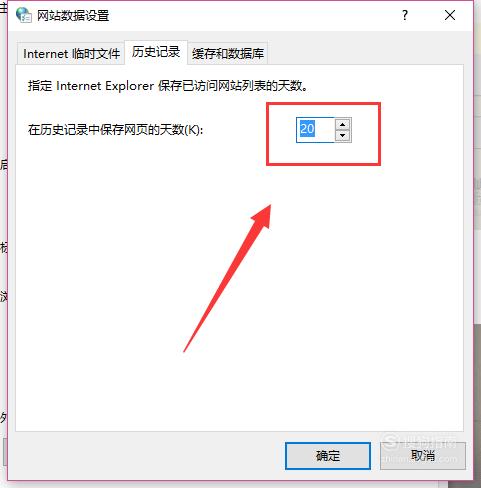Confirm settings with the 确定 button
Viewport: 481px width, 488px height.
coord(328,456)
